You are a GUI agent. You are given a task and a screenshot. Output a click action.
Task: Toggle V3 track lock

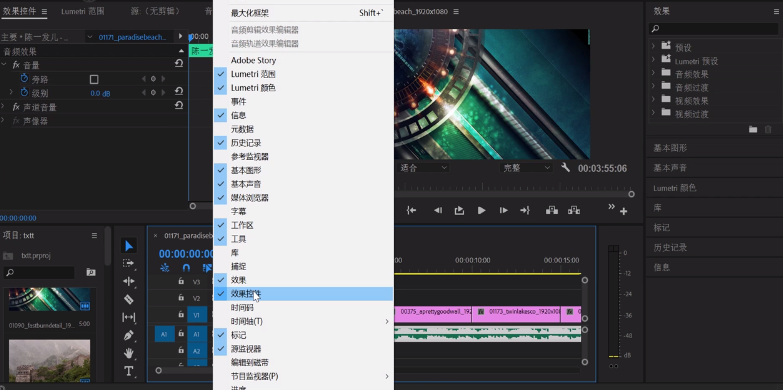pos(181,281)
